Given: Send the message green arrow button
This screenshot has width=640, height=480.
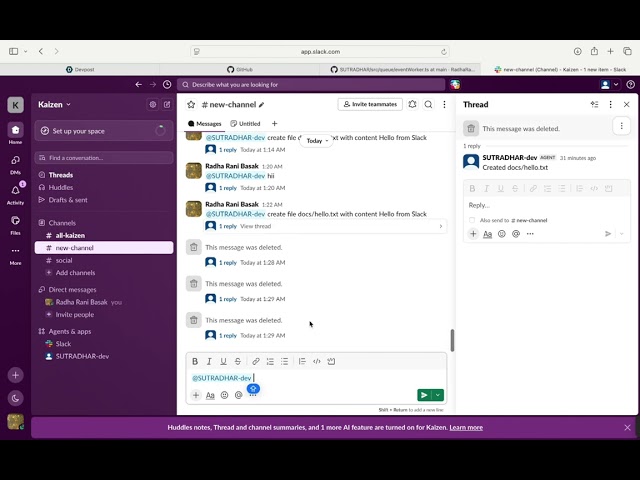Looking at the screenshot, I should click(x=424, y=395).
